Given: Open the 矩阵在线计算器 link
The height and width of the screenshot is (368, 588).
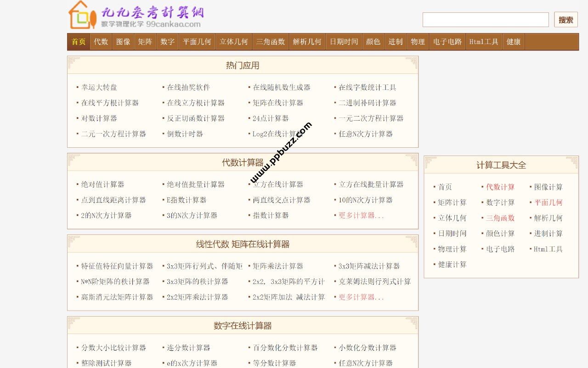Looking at the screenshot, I should pyautogui.click(x=278, y=103).
